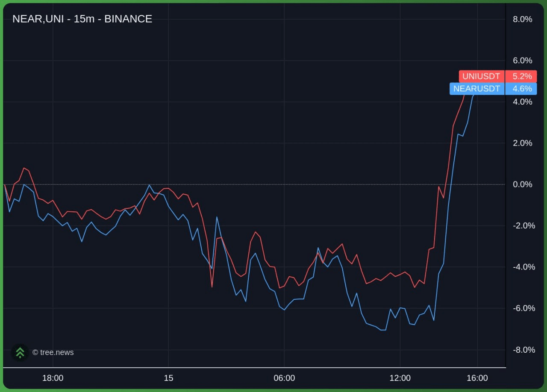Image resolution: width=547 pixels, height=392 pixels.
Task: Click the blue NEARUSDT series label
Action: [x=477, y=89]
